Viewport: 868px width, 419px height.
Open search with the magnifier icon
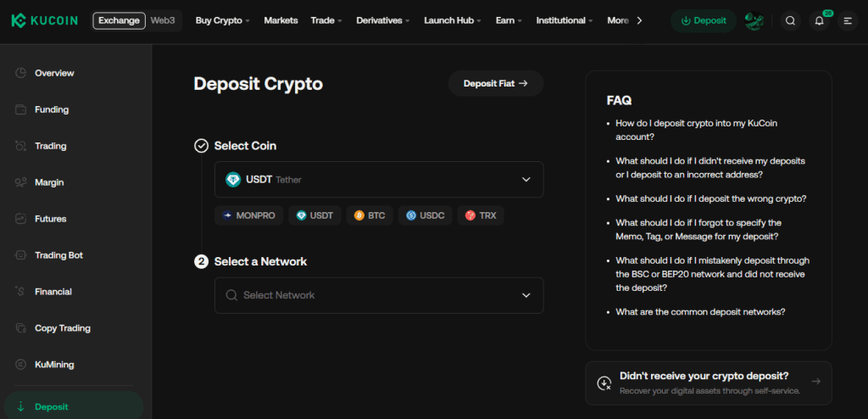tap(791, 21)
